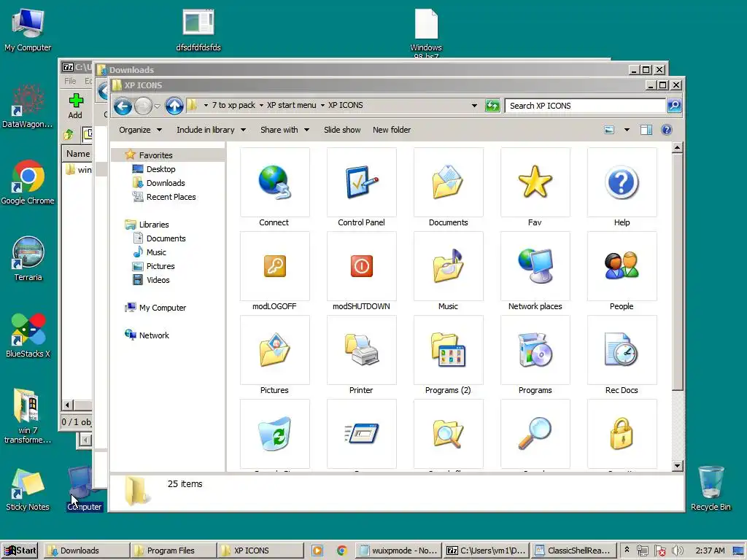Click scrollbar up arrow in file view
This screenshot has width=747, height=560.
pyautogui.click(x=678, y=148)
